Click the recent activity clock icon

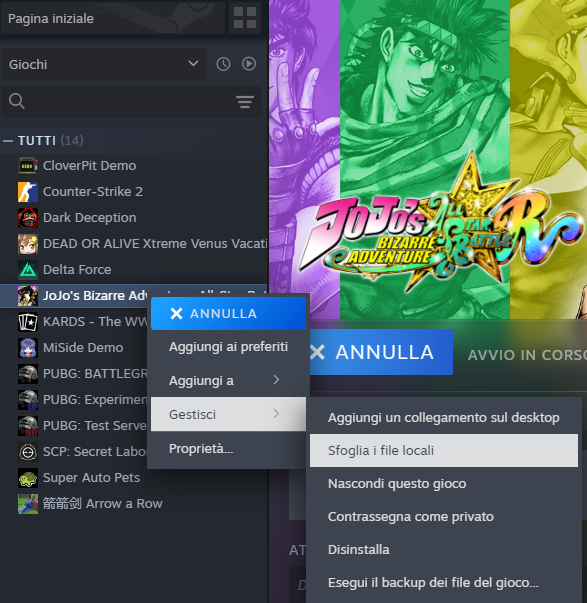coord(223,64)
